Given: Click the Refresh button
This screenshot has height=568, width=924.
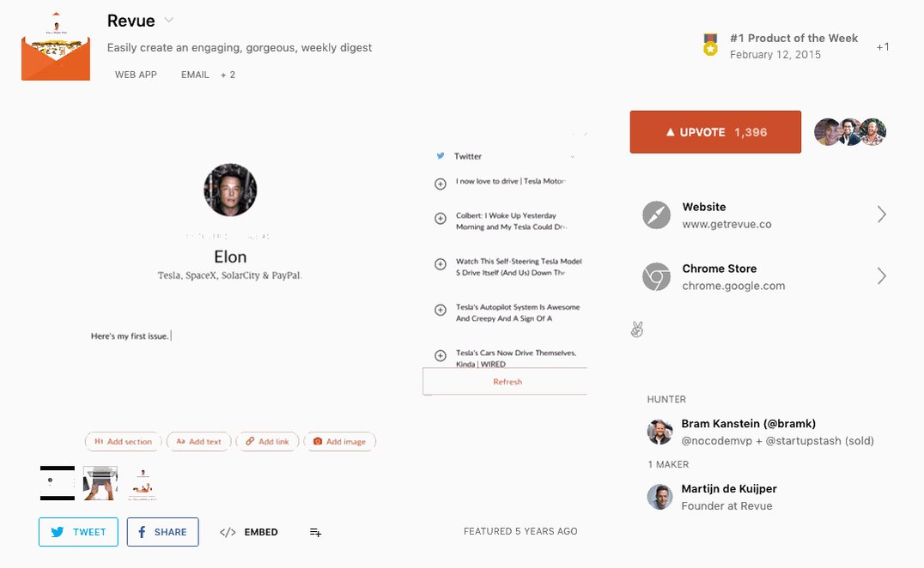Looking at the screenshot, I should point(505,382).
